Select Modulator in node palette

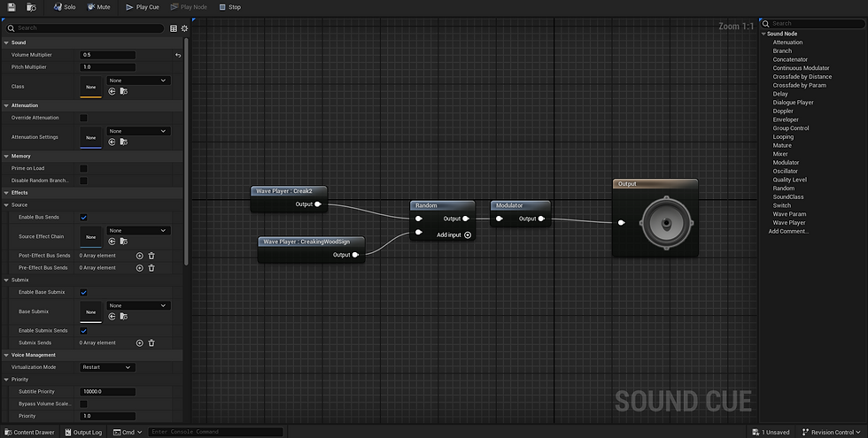(x=786, y=163)
